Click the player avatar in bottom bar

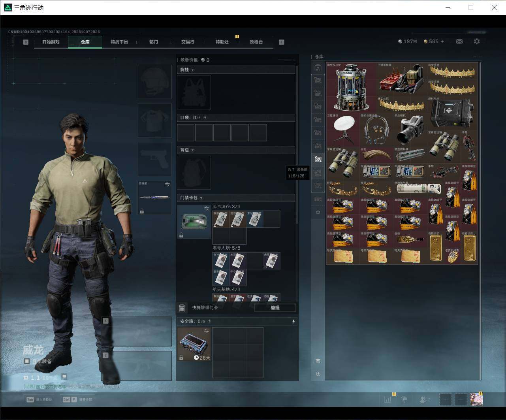click(x=476, y=399)
